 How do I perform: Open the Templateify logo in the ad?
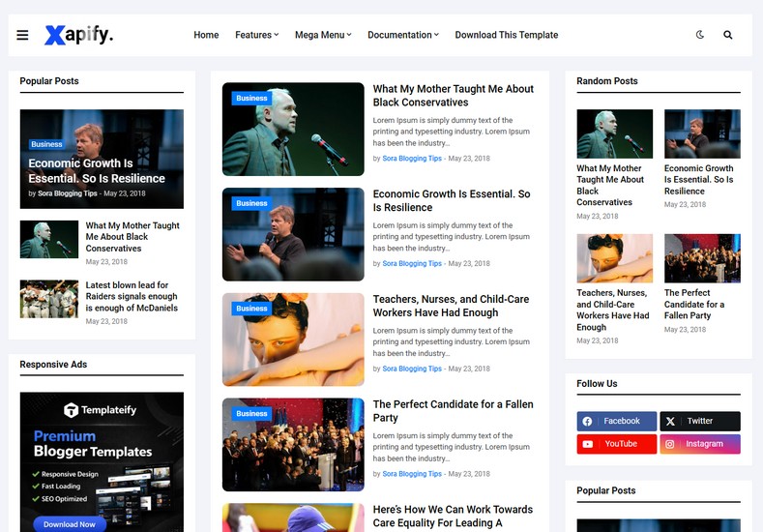point(101,410)
